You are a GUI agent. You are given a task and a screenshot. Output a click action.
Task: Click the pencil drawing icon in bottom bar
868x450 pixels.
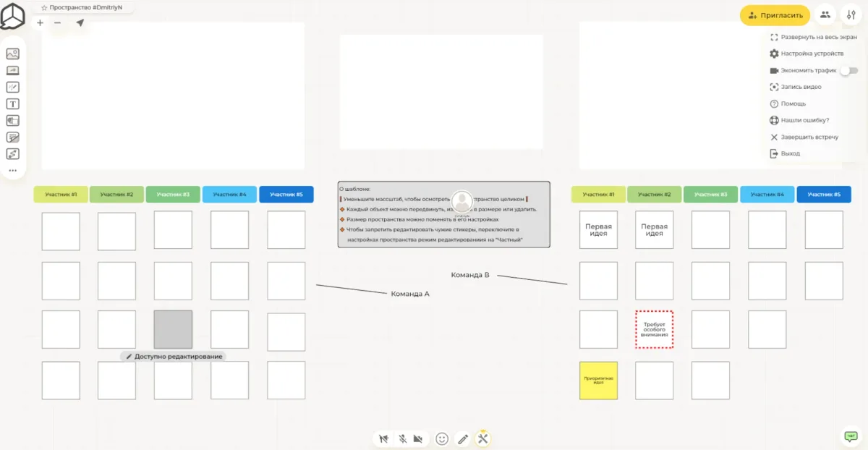click(x=463, y=438)
